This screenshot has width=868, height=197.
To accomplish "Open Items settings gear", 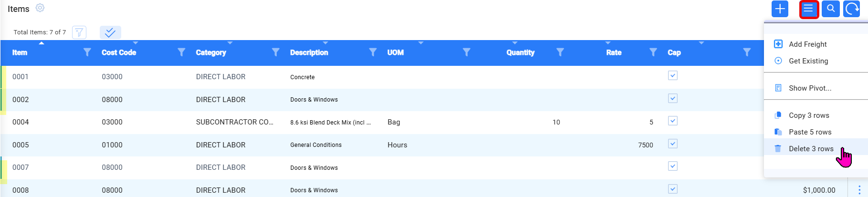I will coord(40,8).
